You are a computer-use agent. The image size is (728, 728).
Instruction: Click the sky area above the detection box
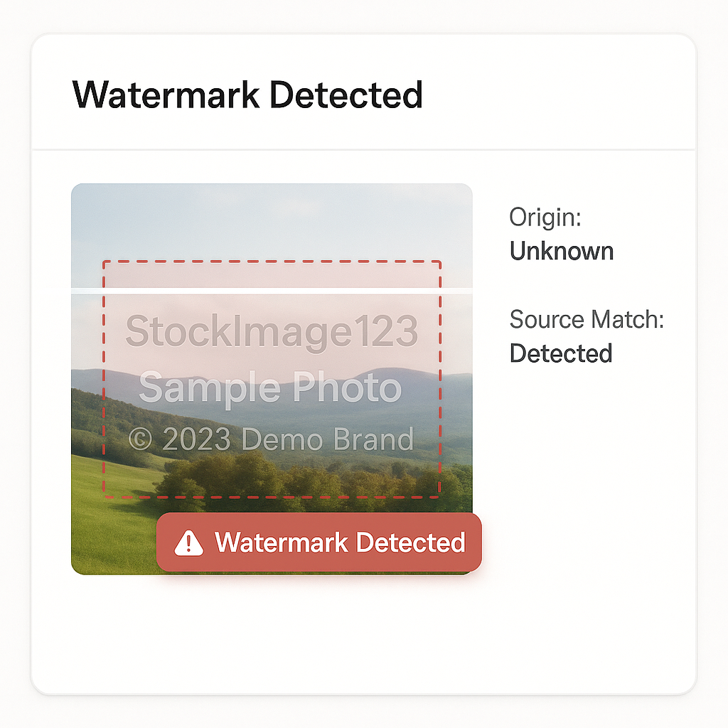point(272,222)
